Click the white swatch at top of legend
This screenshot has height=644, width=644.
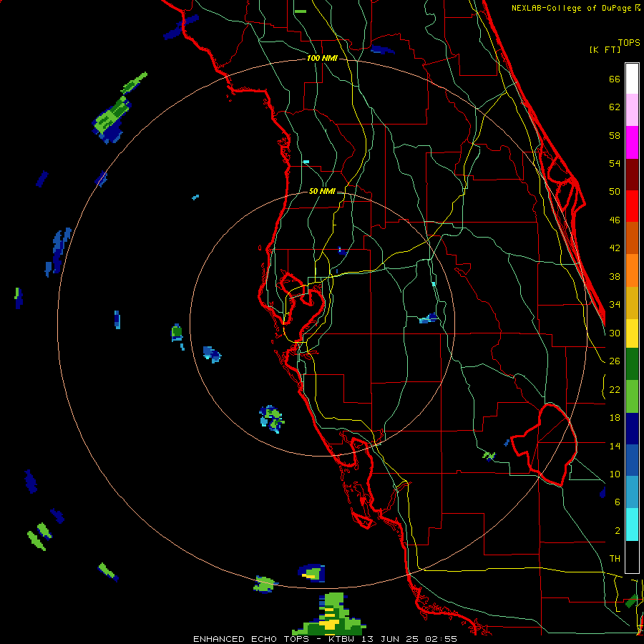[x=632, y=79]
